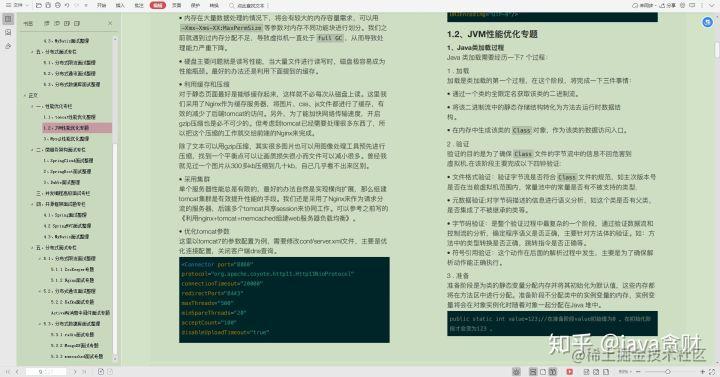
Task: Click the first icon after 书签 label
Action: click(47, 23)
